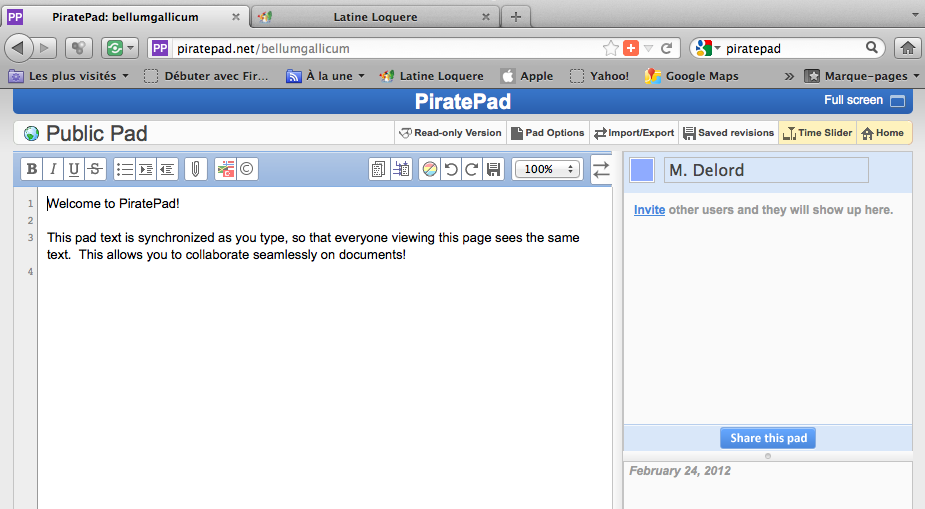The width and height of the screenshot is (925, 509).
Task: Clear authorship colors with rainbow icon
Action: 430,169
